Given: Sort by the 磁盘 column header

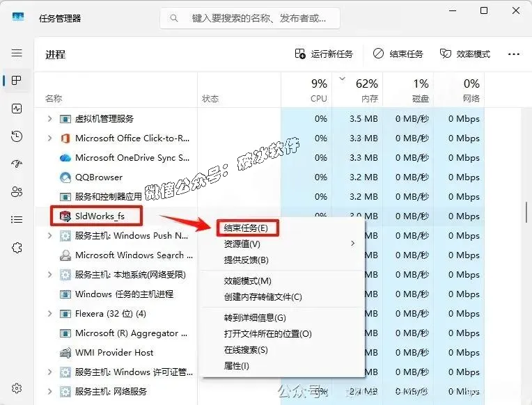Looking at the screenshot, I should pos(421,99).
